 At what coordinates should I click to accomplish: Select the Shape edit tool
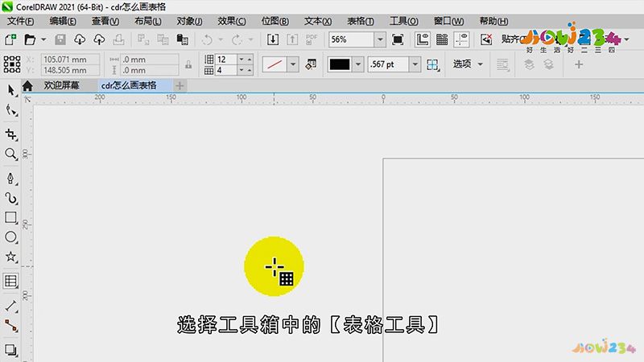click(x=10, y=110)
